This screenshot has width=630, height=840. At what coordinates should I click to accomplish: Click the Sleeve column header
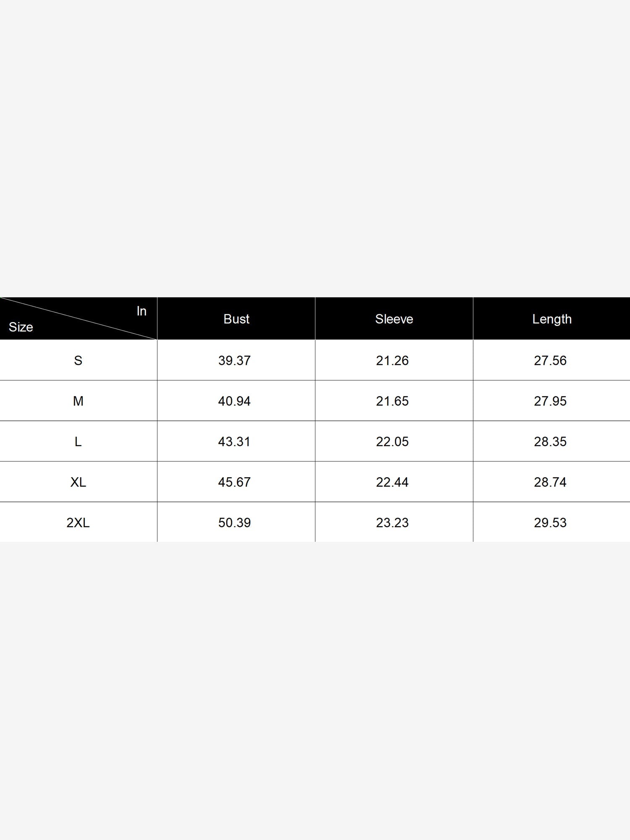(394, 319)
